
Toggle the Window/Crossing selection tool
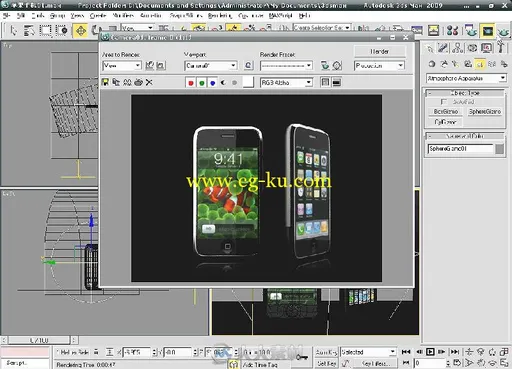pos(62,31)
